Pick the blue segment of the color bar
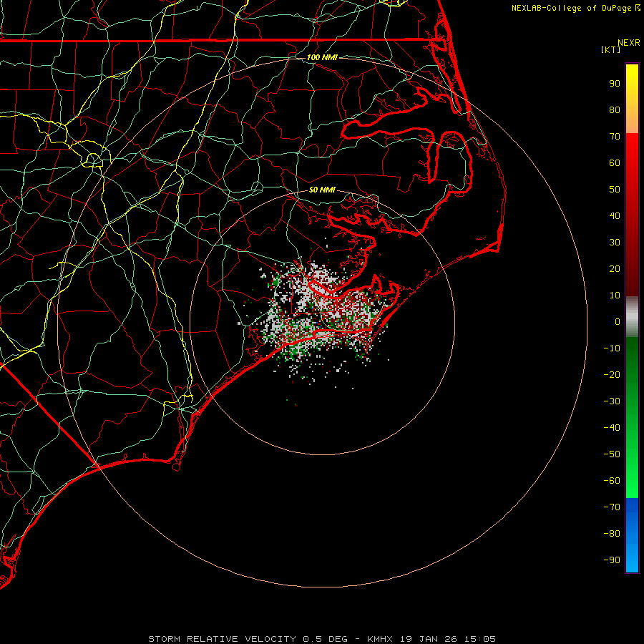The height and width of the screenshot is (644, 644). [632, 535]
